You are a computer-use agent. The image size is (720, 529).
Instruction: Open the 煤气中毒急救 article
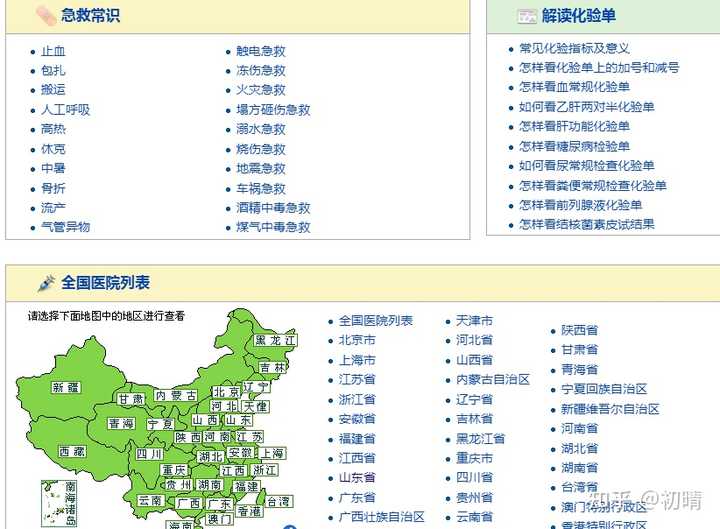tap(273, 227)
